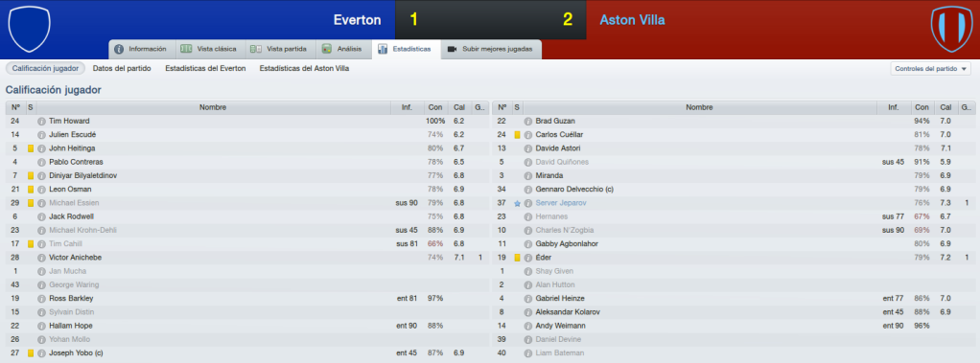Click the star icon beside Server Jeparov
Viewport: 980px width, 363px height.
pyautogui.click(x=517, y=203)
